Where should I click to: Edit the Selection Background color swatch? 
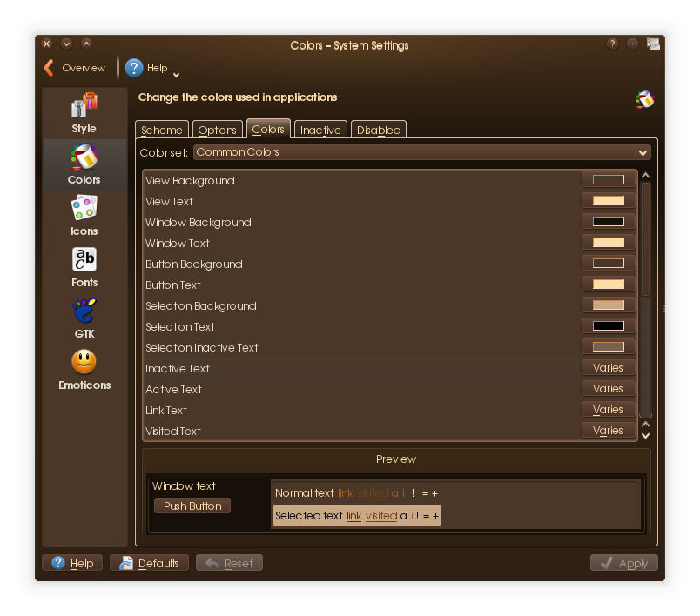(608, 305)
